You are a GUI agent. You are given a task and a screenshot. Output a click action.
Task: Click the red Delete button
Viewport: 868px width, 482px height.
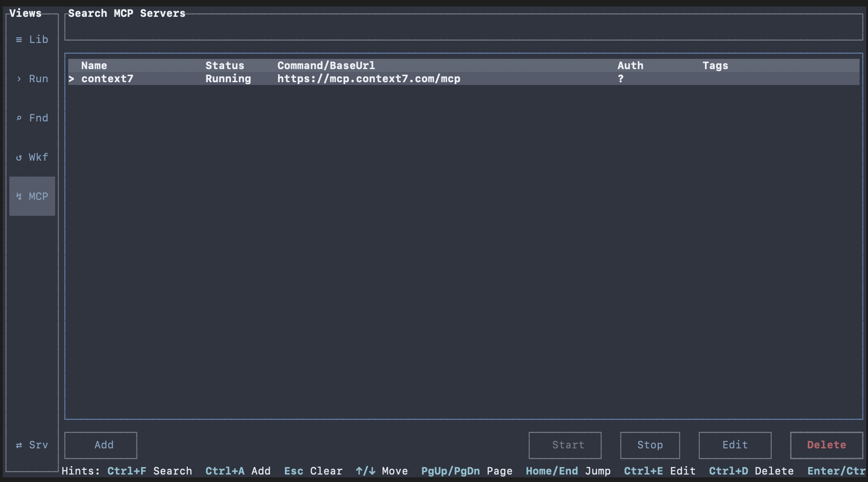(826, 445)
